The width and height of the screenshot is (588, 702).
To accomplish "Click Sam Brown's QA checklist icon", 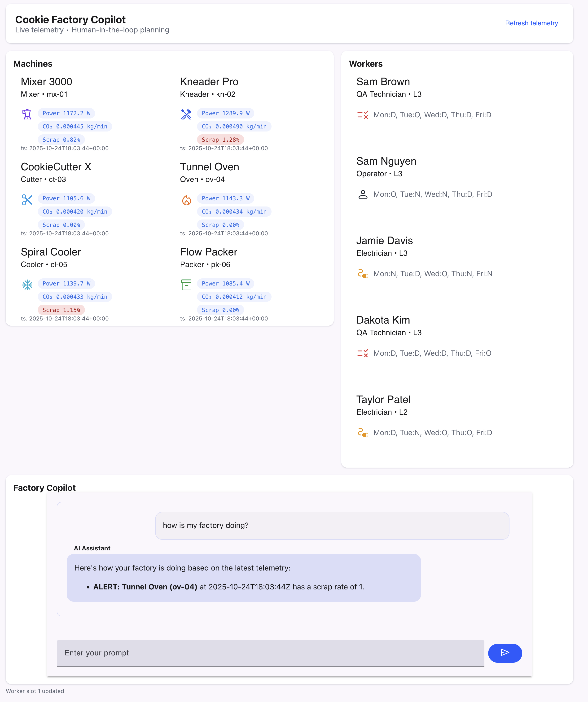I will coord(363,115).
